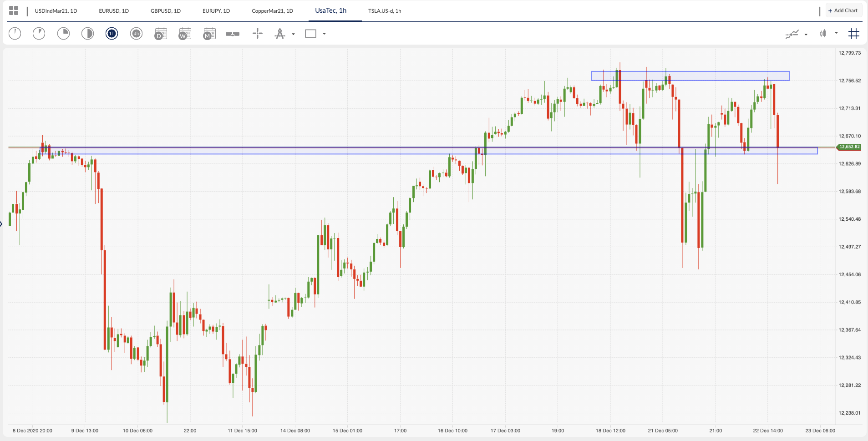Click the 12,324.43 price axis label
The image size is (868, 441).
click(849, 358)
